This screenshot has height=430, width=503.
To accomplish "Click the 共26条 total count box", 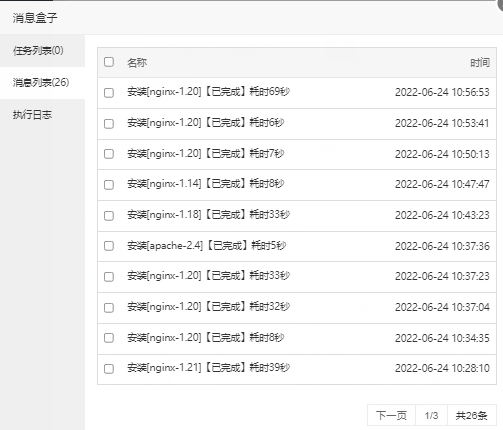I will point(472,415).
